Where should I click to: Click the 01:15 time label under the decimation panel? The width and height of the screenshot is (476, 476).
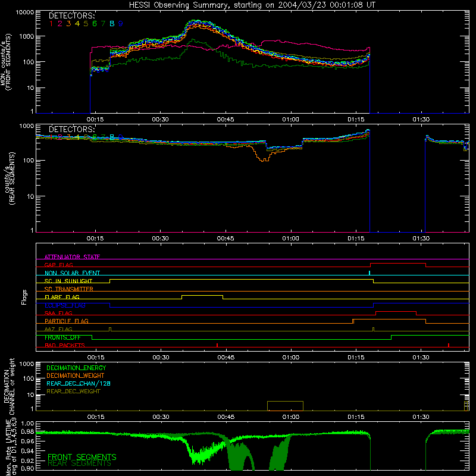356,417
